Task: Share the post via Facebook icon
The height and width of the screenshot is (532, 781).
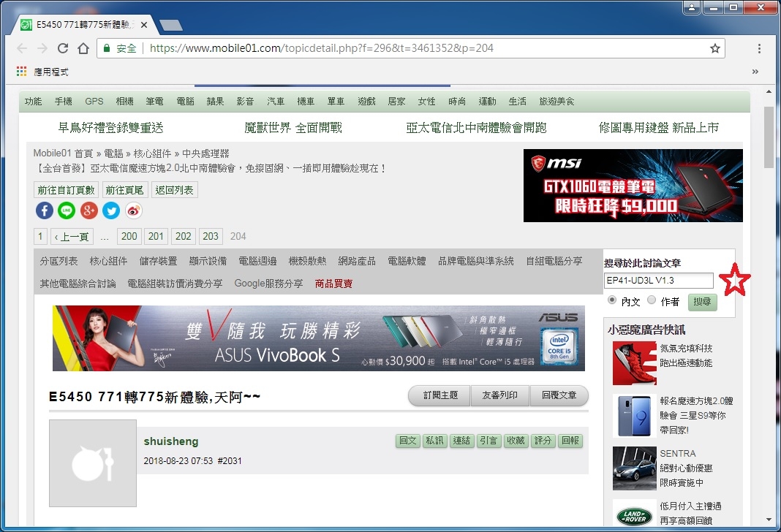Action: click(45, 210)
